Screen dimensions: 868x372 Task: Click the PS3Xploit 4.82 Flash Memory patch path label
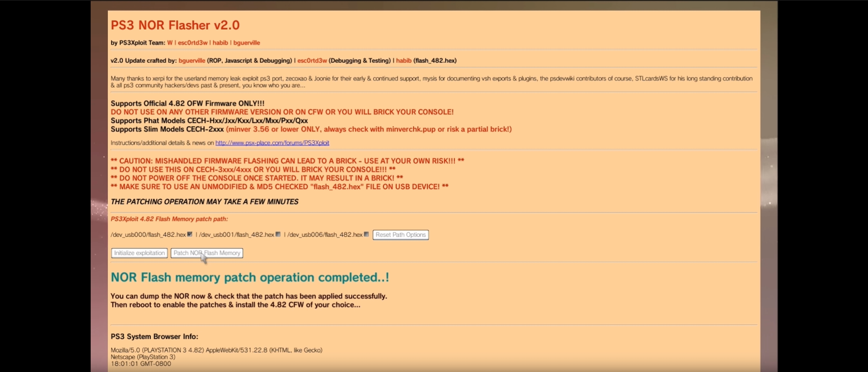click(169, 219)
